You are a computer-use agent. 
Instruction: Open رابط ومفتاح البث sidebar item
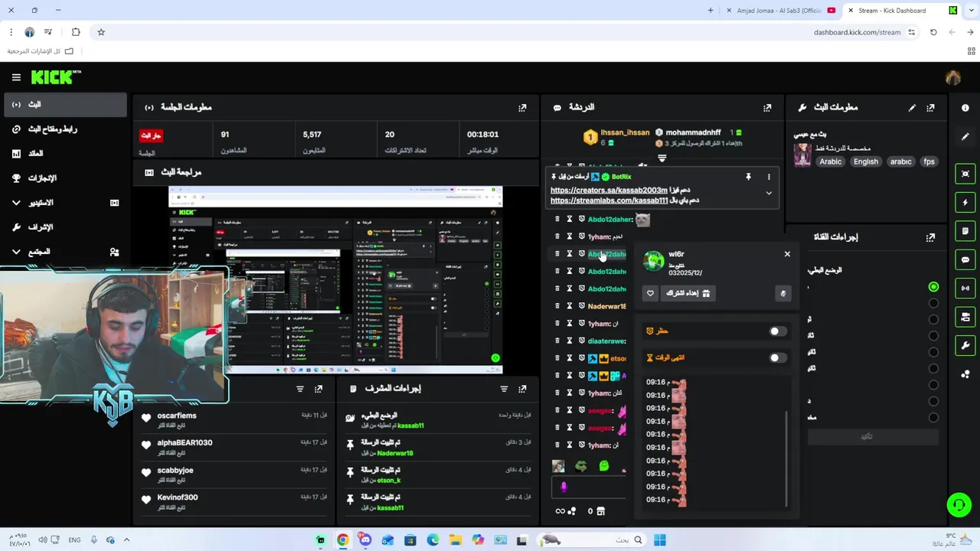(x=64, y=129)
